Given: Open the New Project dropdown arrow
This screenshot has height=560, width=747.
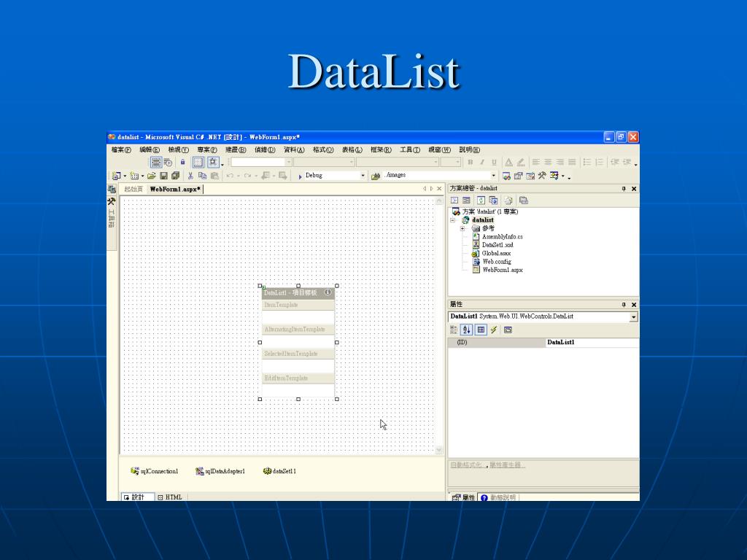Looking at the screenshot, I should point(125,176).
